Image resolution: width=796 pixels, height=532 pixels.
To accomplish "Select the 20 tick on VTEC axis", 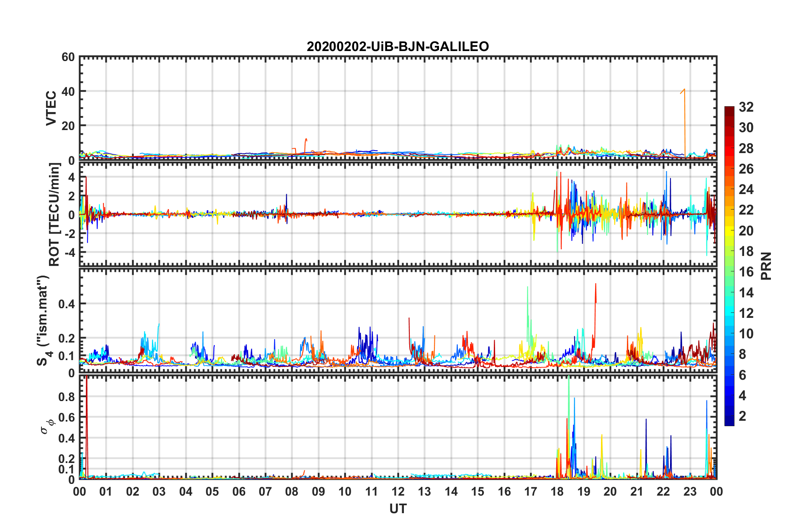I will point(68,125).
